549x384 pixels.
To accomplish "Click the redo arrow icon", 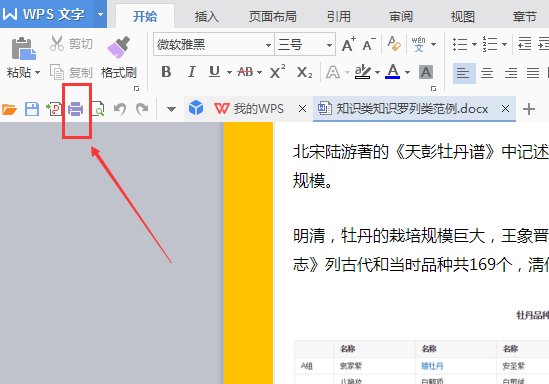I will (142, 109).
